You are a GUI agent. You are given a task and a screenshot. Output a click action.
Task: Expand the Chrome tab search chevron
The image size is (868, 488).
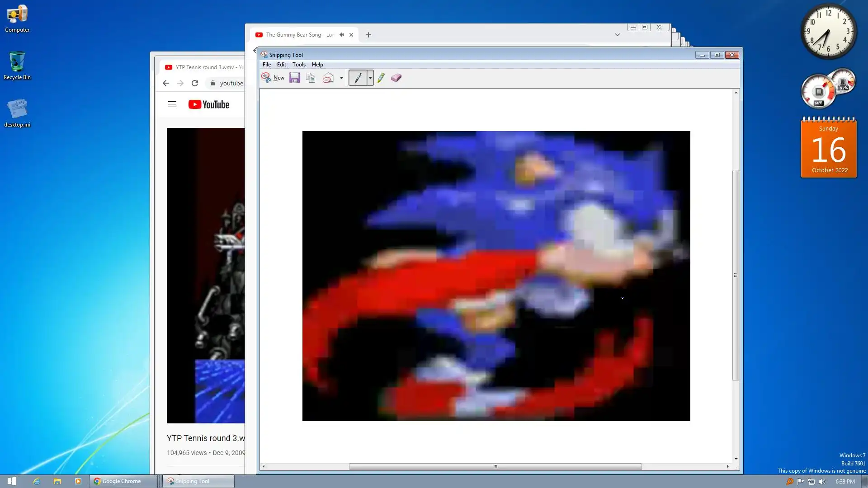tap(617, 35)
